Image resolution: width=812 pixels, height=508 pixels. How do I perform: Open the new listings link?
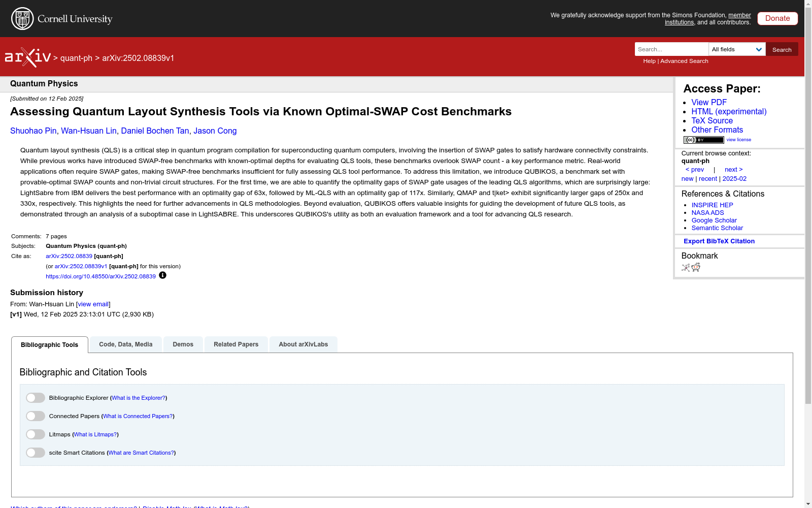point(687,179)
